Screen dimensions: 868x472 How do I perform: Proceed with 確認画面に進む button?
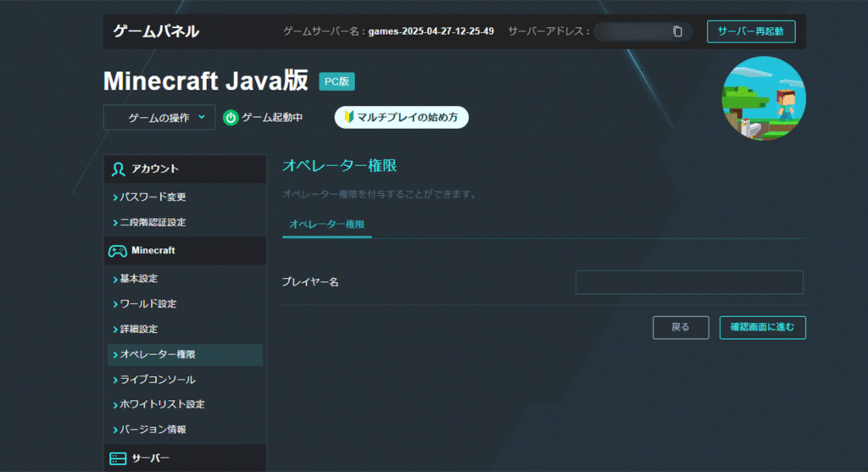(x=762, y=328)
